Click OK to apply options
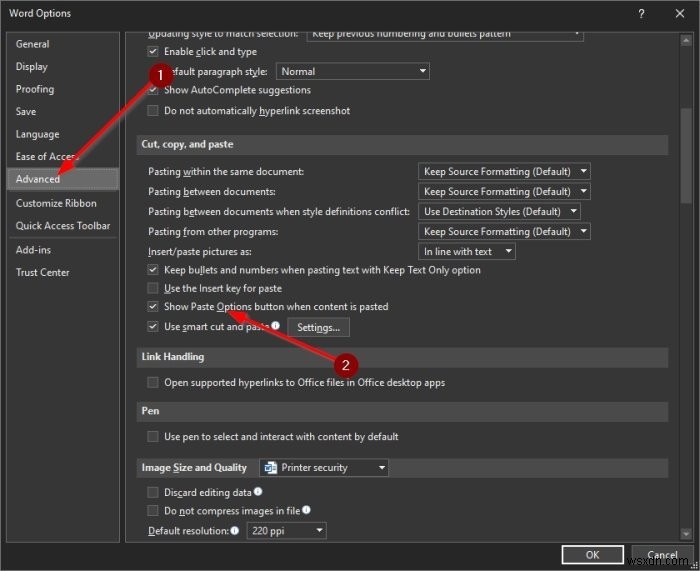Viewport: 700px width, 571px height. (592, 554)
